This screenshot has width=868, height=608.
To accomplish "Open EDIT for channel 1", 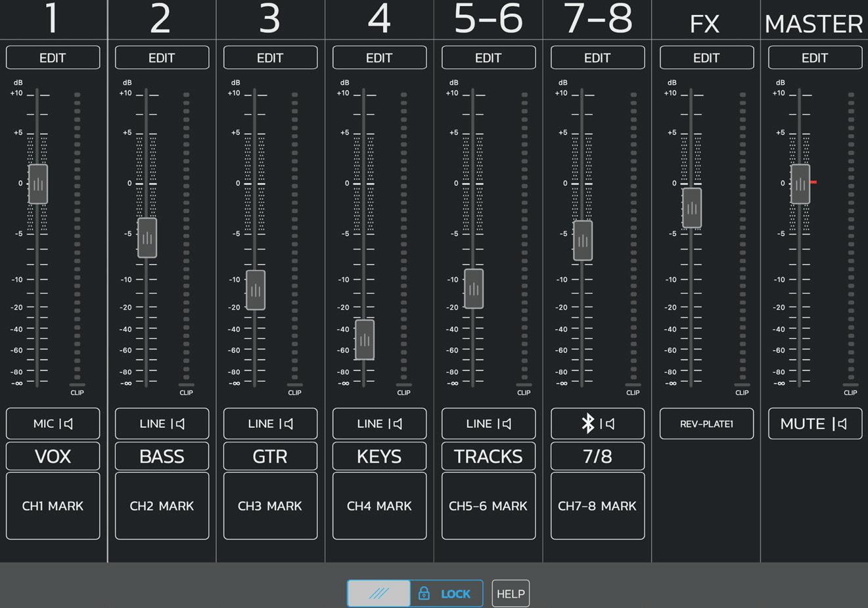I will coord(53,57).
